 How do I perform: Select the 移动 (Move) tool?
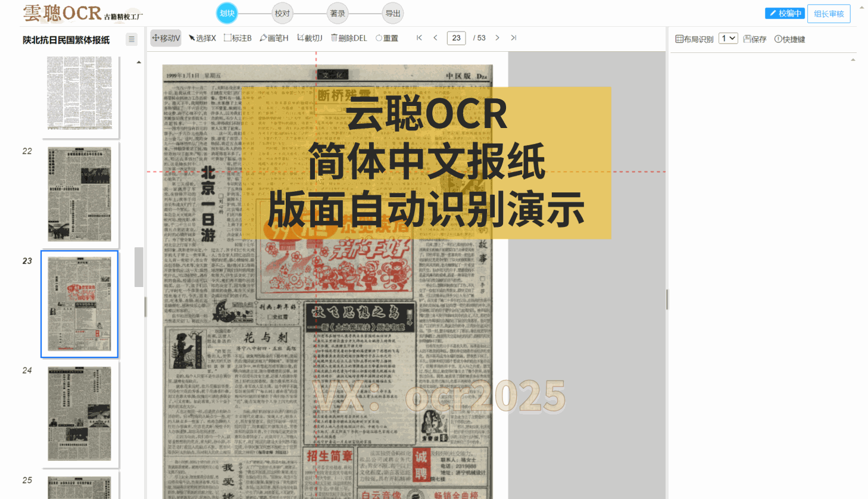[x=166, y=38]
